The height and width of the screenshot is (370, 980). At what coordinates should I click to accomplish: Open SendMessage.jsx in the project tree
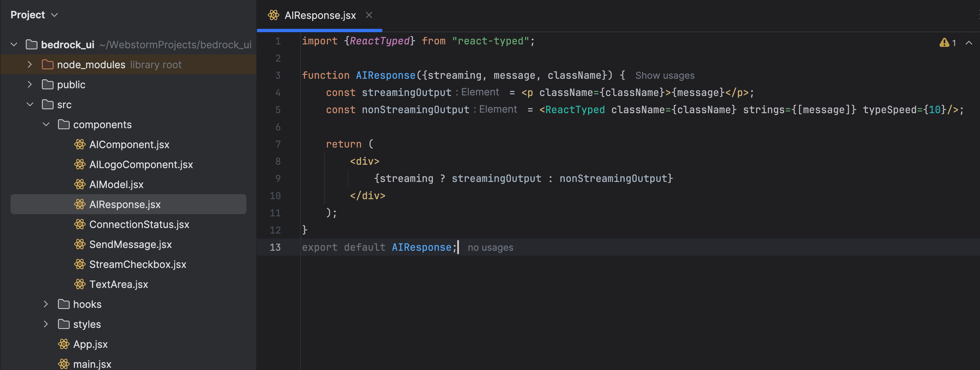click(130, 245)
